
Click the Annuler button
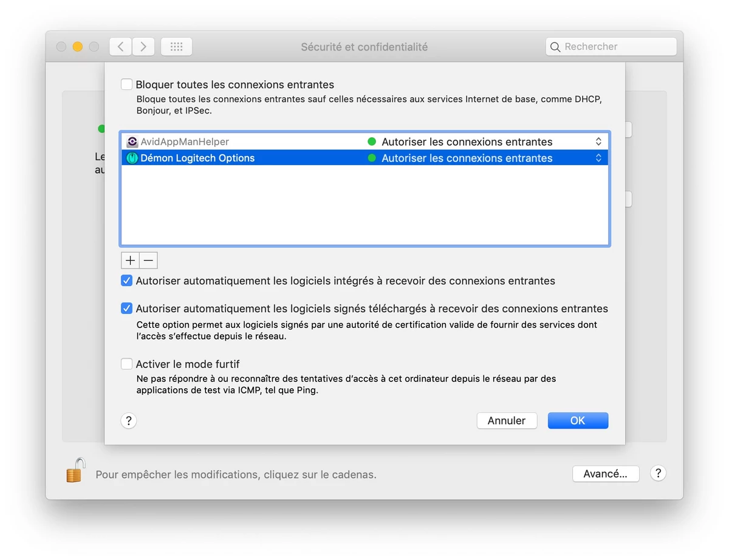(507, 421)
